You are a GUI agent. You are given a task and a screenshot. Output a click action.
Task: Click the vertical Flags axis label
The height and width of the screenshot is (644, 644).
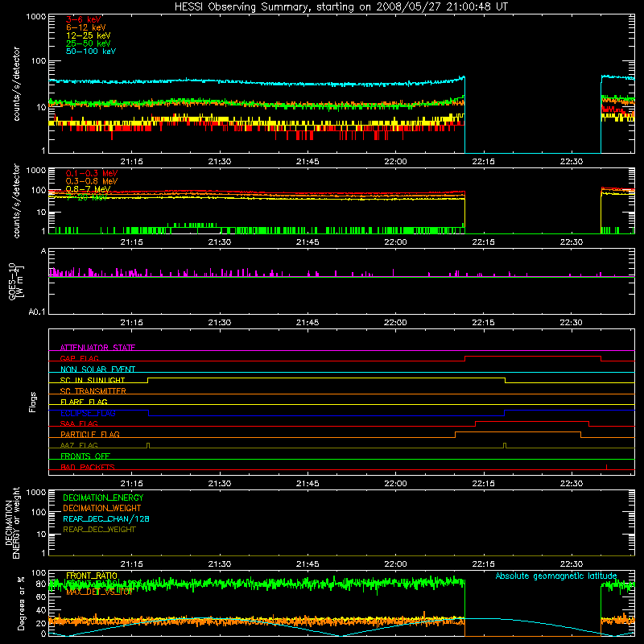click(33, 402)
